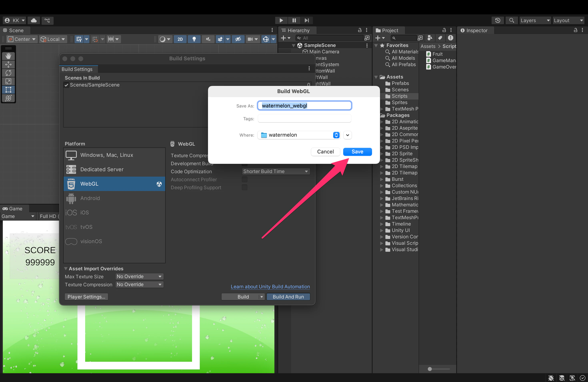
Task: Open the Local handle rotation dropdown
Action: tap(53, 39)
